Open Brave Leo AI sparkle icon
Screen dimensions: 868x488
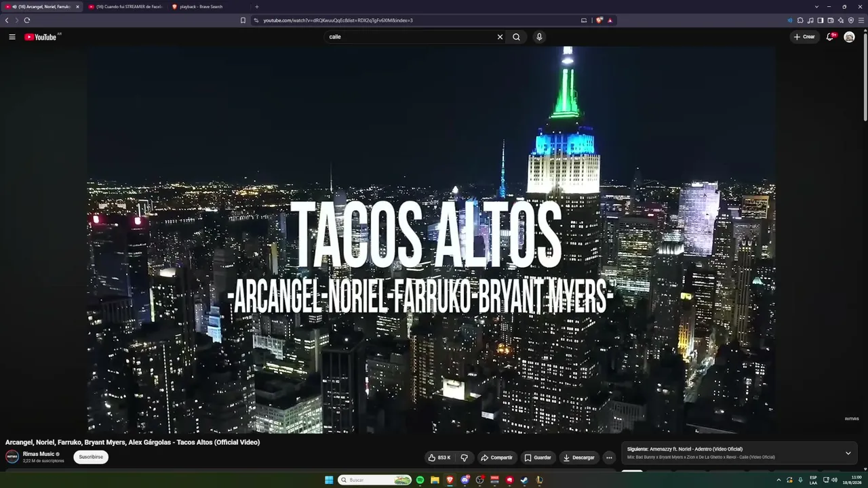tap(841, 20)
